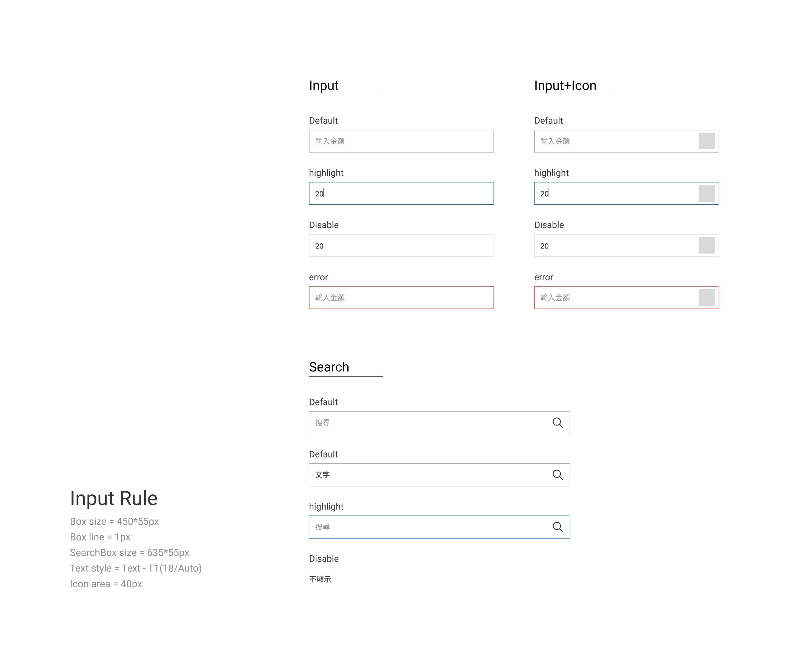Click magnifier icon in first Default search box

(558, 422)
